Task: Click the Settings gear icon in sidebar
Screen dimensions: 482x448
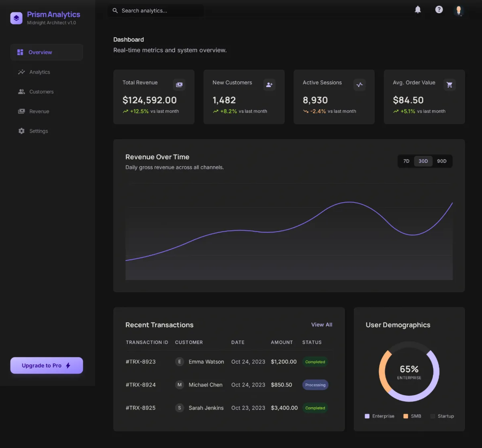Action: [x=21, y=131]
